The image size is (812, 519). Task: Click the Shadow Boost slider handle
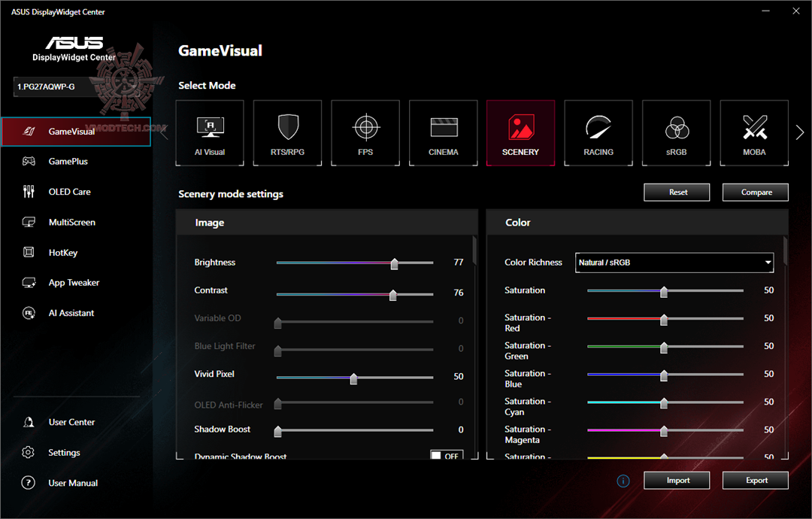pos(278,431)
